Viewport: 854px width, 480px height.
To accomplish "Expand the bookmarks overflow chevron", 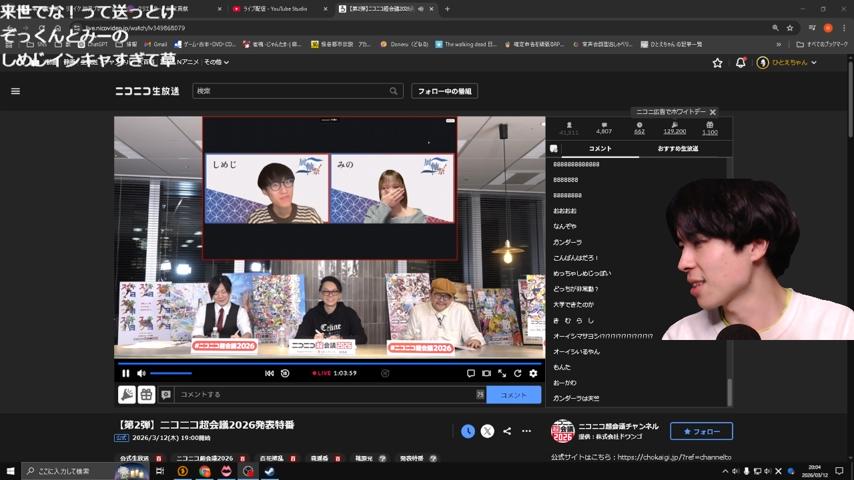I will [x=778, y=44].
